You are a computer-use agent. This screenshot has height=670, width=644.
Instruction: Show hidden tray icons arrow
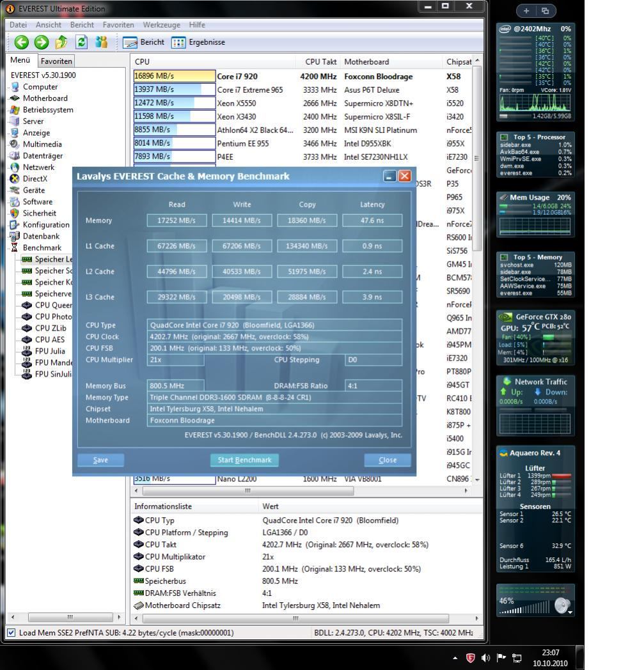[455, 658]
